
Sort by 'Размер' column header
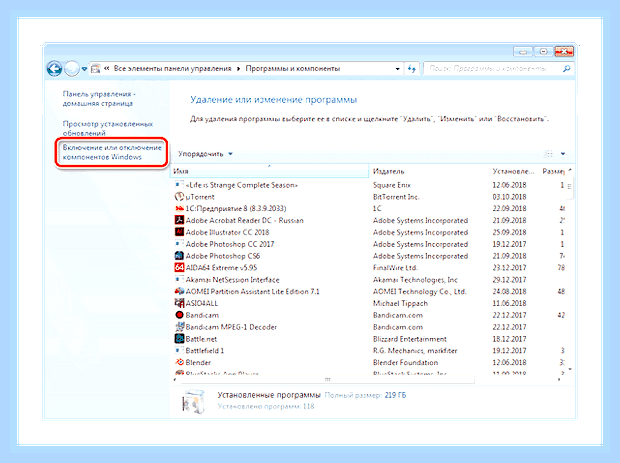[553, 171]
